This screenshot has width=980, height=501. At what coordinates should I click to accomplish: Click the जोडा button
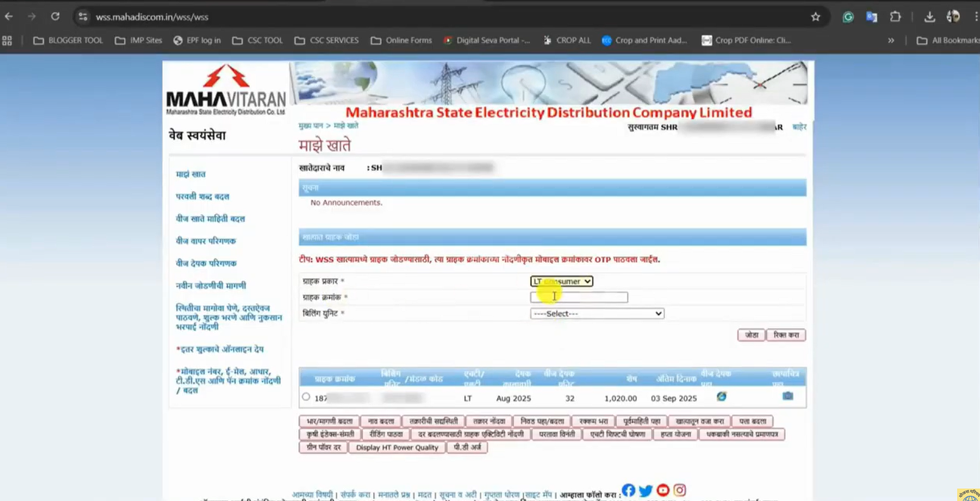click(751, 335)
